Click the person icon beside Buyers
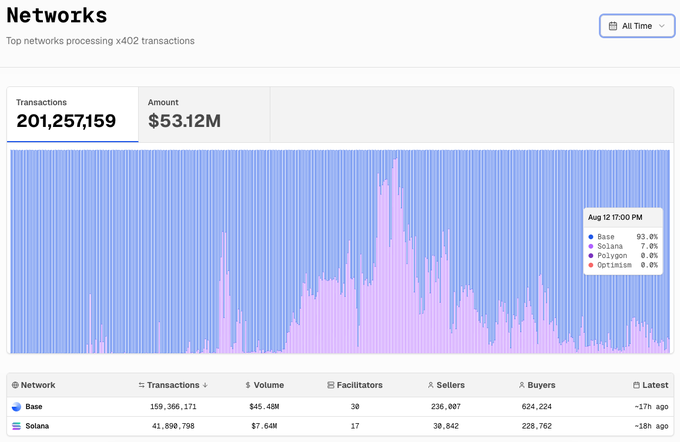 click(522, 385)
